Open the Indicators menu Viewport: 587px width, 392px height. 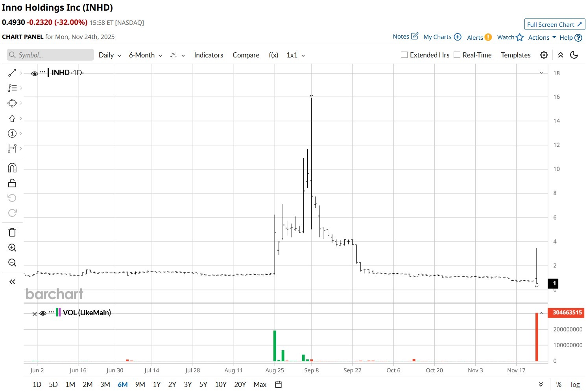209,55
